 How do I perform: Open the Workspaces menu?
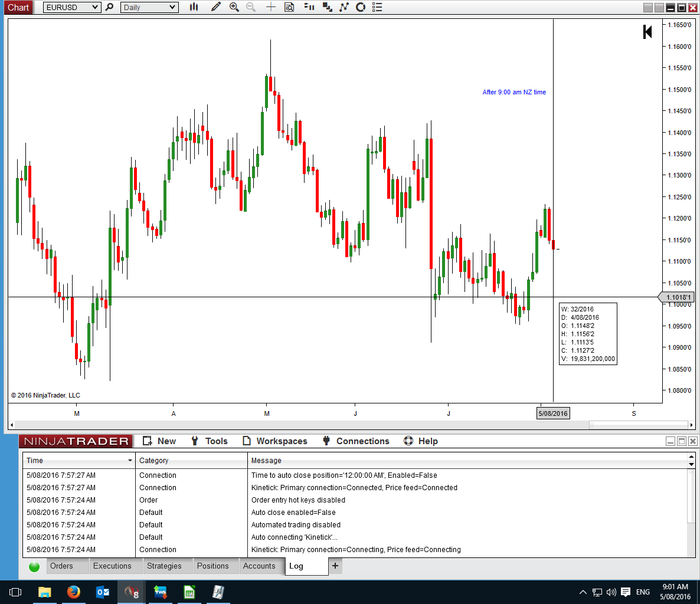pyautogui.click(x=275, y=441)
